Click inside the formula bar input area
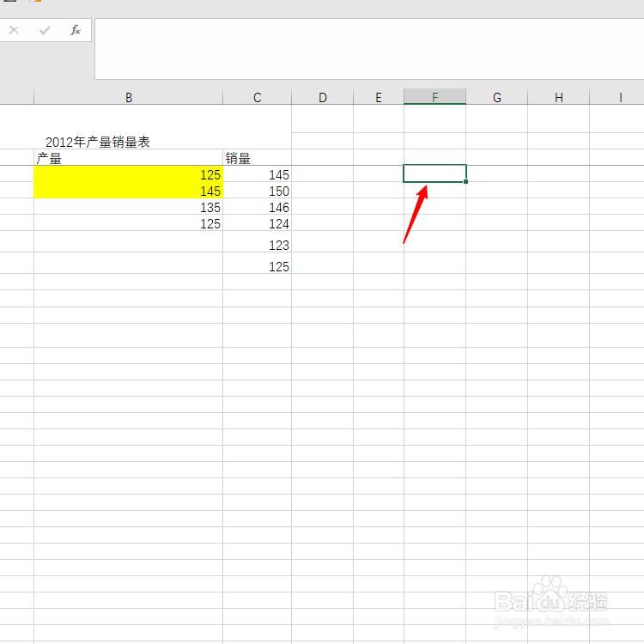Viewport: 644px width, 644px height. coord(369,49)
